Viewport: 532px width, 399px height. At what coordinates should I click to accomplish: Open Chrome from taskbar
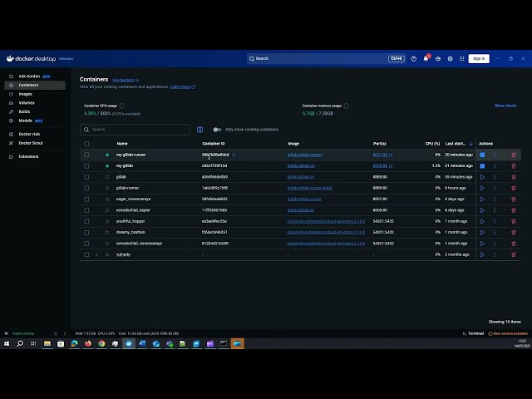pyautogui.click(x=101, y=343)
